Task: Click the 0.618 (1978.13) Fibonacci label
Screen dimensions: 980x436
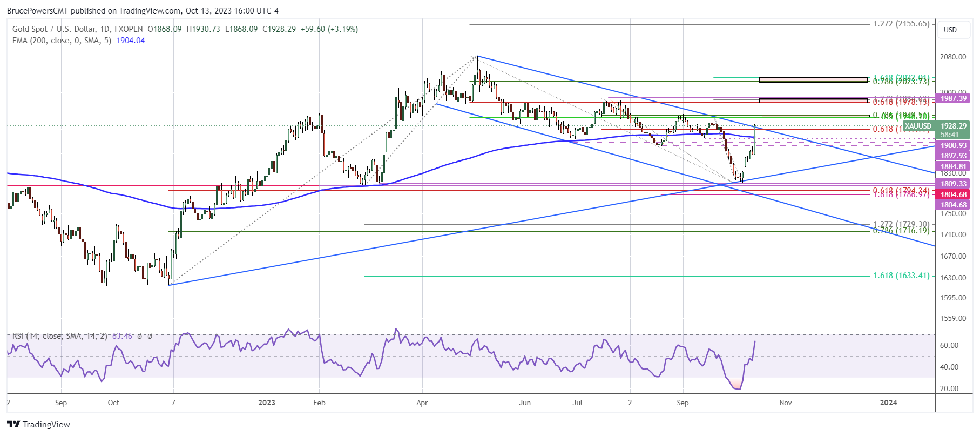Action: click(x=901, y=102)
